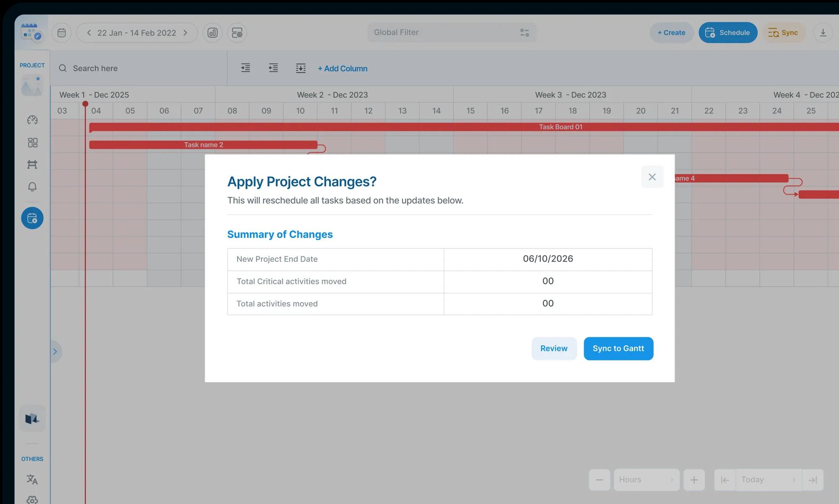Click the expand all rows icon
839x504 pixels.
(301, 68)
